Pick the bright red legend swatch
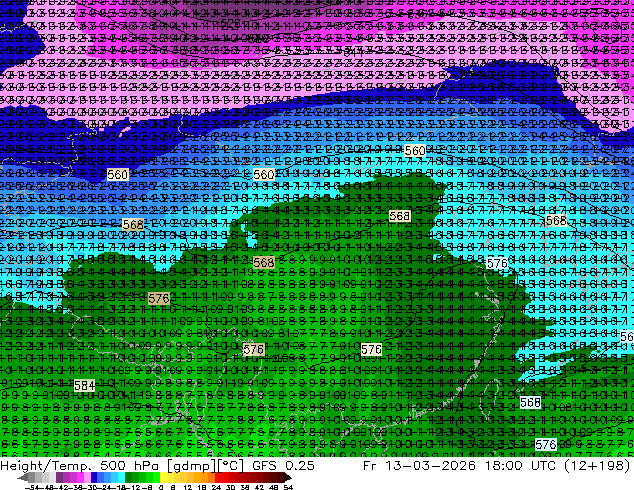 218,477
